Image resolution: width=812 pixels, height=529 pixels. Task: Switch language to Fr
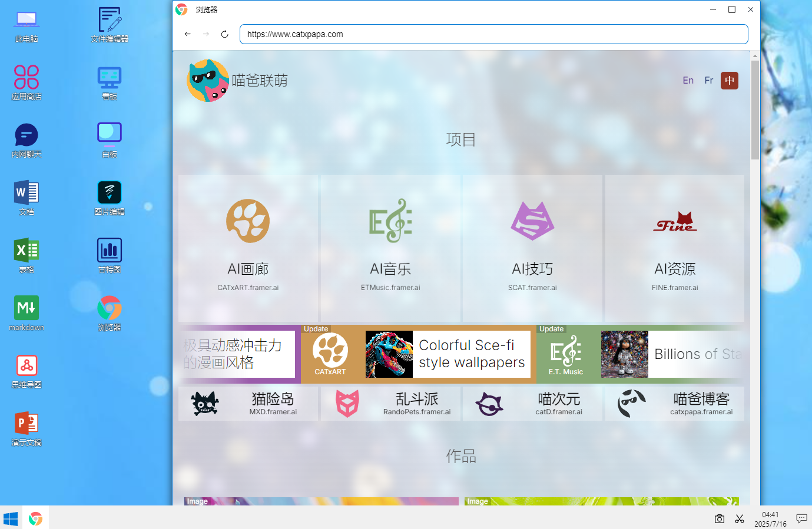(x=709, y=81)
